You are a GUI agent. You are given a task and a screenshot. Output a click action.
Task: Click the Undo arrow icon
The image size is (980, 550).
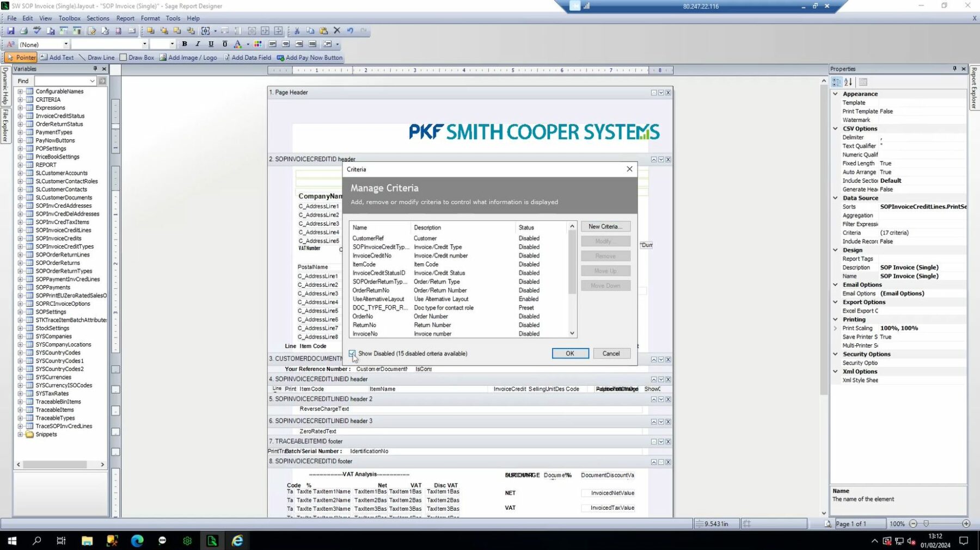[350, 31]
